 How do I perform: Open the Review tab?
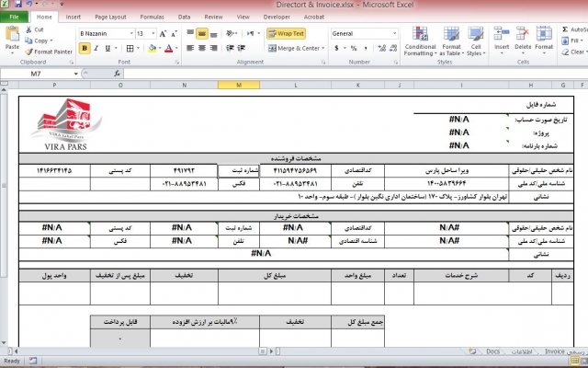(213, 17)
